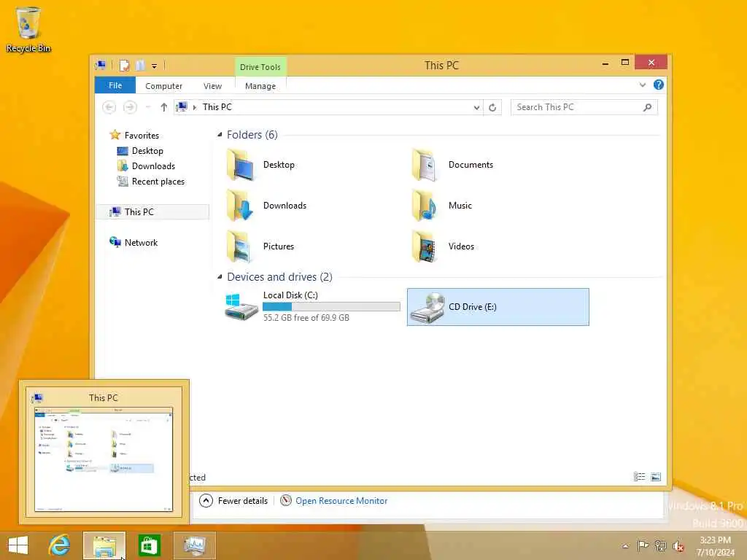
Task: Click the Local Disk (C:) usage bar
Action: (331, 307)
